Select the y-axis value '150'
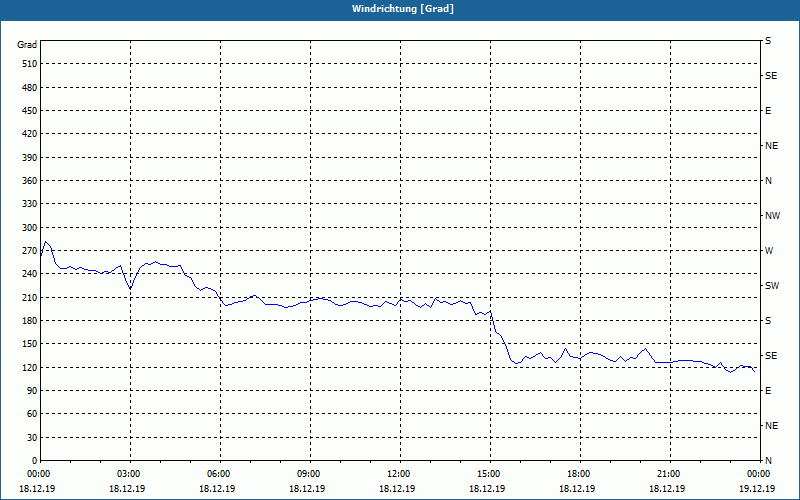Viewport: 800px width, 500px height. (x=30, y=344)
